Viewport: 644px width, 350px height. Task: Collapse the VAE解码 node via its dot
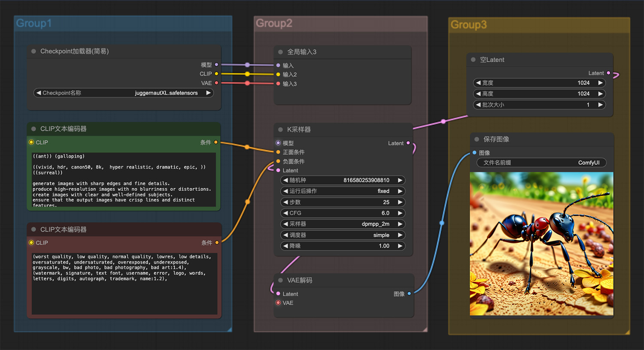tap(280, 280)
